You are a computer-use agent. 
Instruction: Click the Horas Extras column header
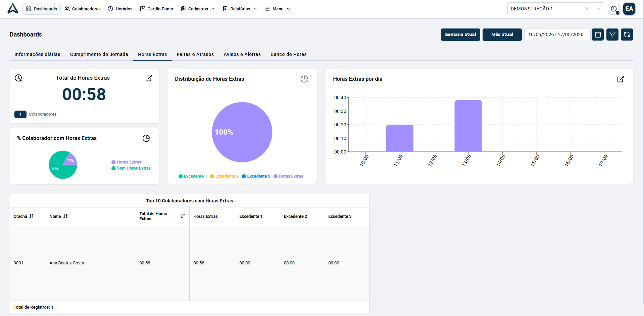pyautogui.click(x=205, y=216)
